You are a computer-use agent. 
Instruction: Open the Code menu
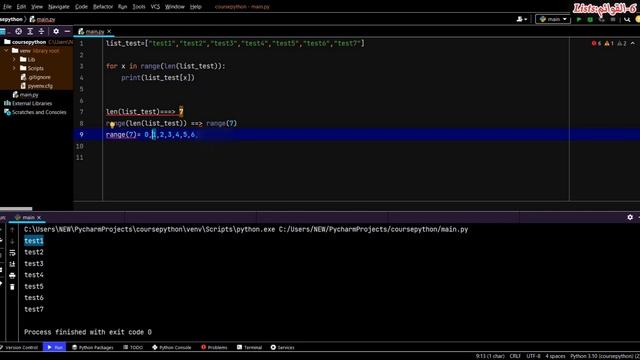[x=81, y=7]
